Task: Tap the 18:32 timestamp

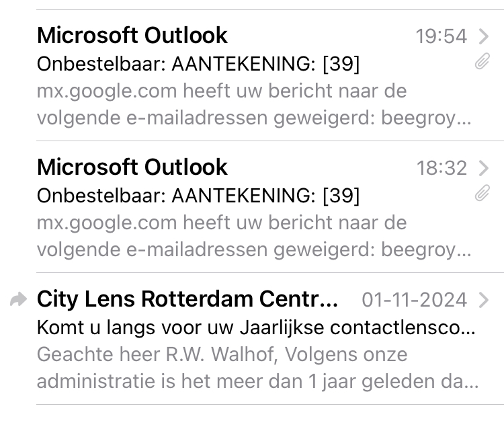Action: pyautogui.click(x=441, y=168)
